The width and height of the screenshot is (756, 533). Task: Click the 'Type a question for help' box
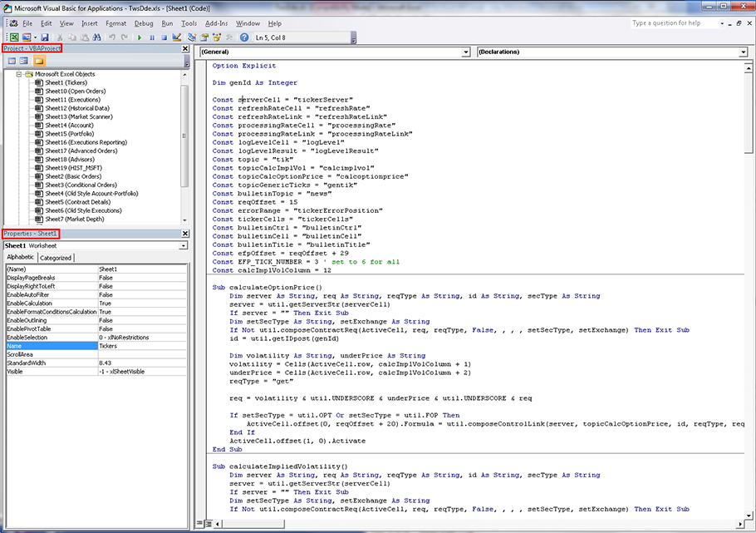(x=675, y=22)
